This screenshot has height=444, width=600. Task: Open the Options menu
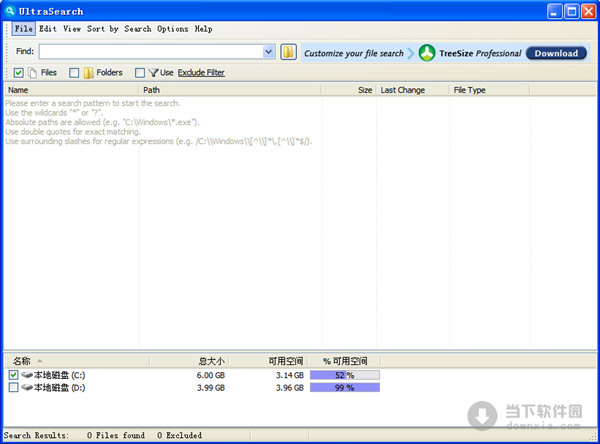tap(173, 29)
